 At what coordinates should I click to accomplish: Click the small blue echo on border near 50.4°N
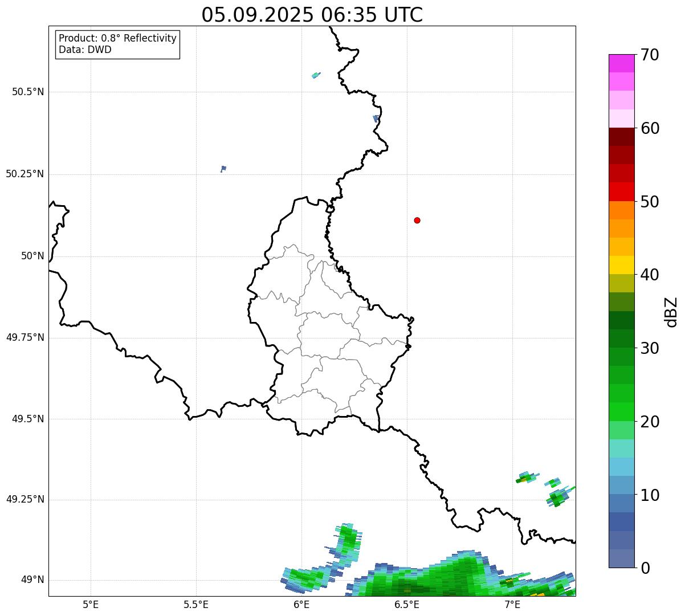click(376, 119)
